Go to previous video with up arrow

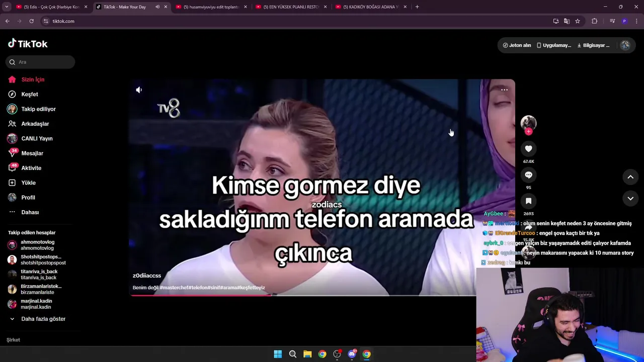click(x=630, y=177)
